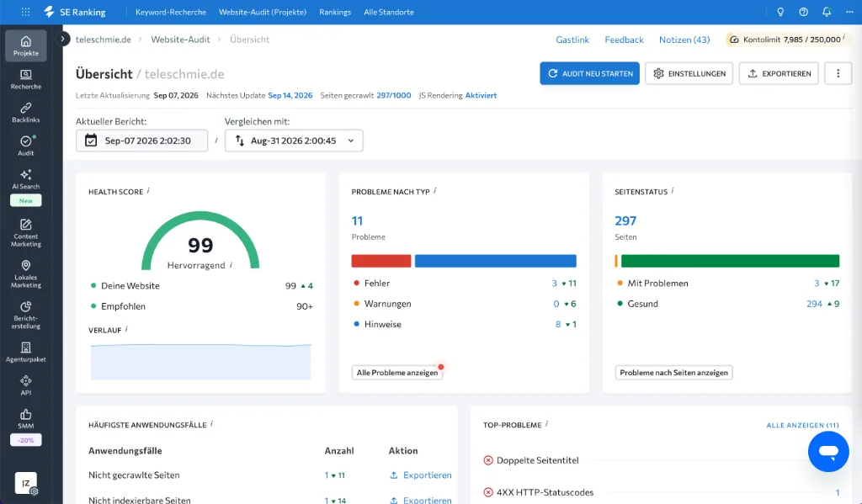Open API in the sidebar
The image size is (862, 504).
coord(26,385)
